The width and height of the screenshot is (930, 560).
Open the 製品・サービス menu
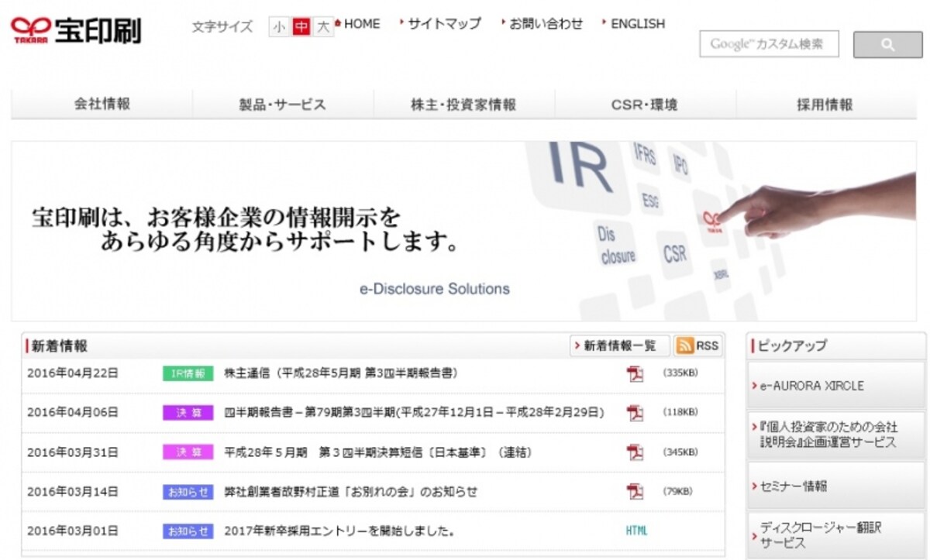point(283,105)
